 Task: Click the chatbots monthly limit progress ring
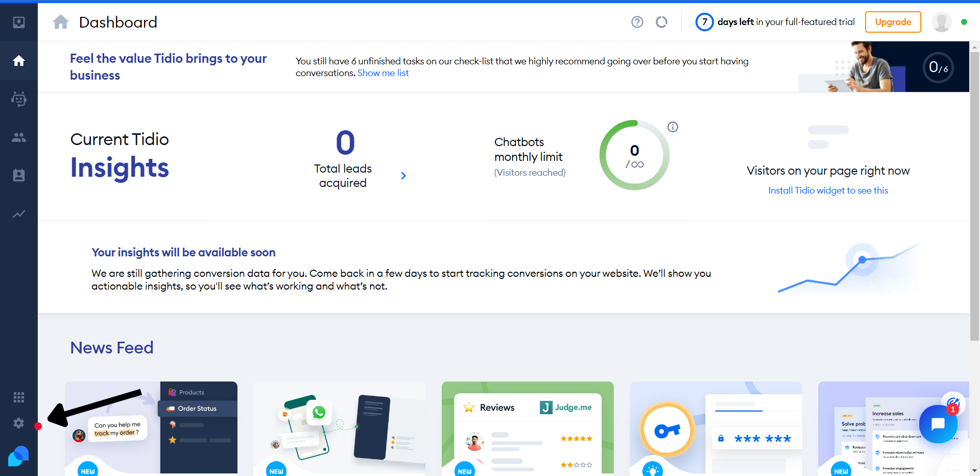[x=634, y=155]
